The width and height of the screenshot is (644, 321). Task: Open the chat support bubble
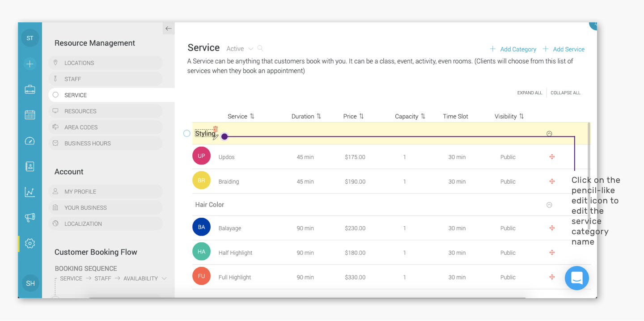pos(577,278)
